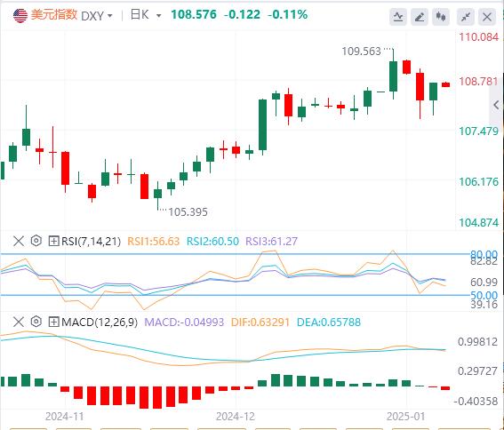The height and width of the screenshot is (430, 504).
Task: Open the DXY symbol dropdown
Action: (x=97, y=15)
